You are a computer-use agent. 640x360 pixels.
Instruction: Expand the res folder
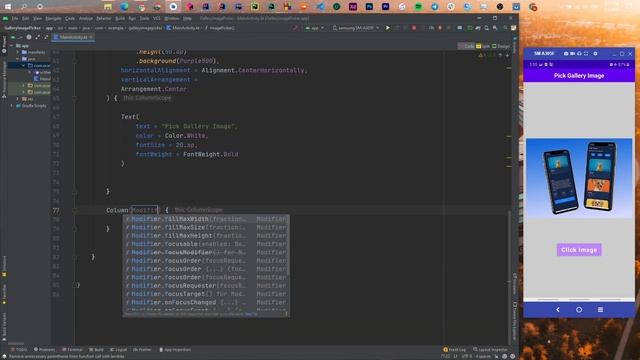[18, 99]
